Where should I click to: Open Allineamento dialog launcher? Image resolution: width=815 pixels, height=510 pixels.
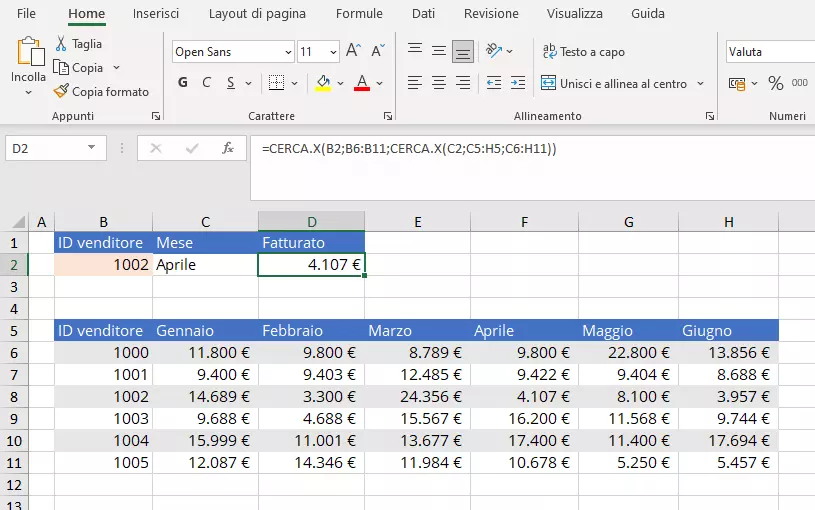[710, 116]
